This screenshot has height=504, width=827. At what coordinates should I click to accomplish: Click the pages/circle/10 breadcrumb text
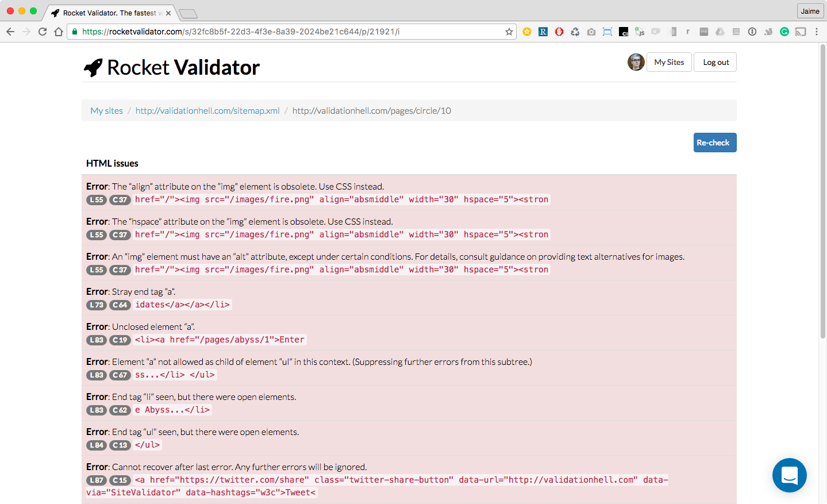click(371, 110)
